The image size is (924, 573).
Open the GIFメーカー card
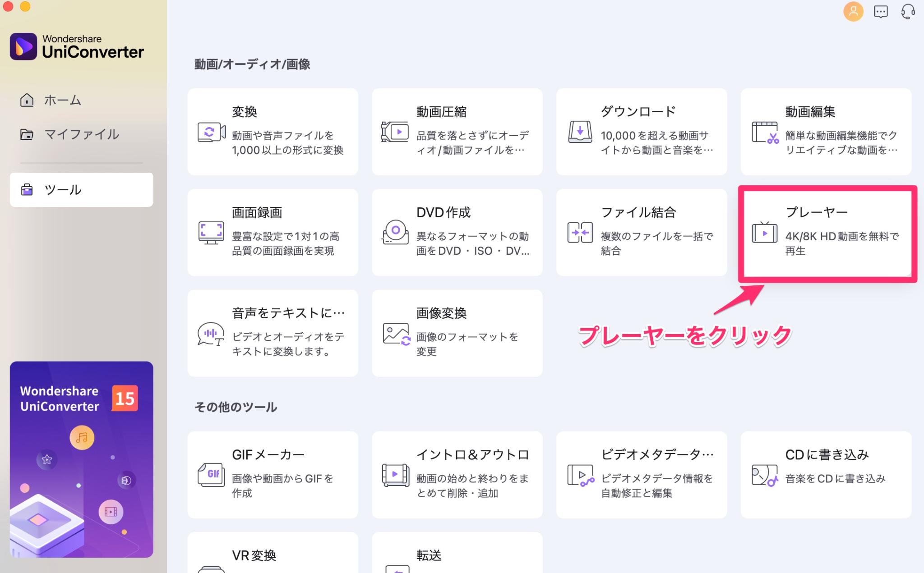pos(273,475)
